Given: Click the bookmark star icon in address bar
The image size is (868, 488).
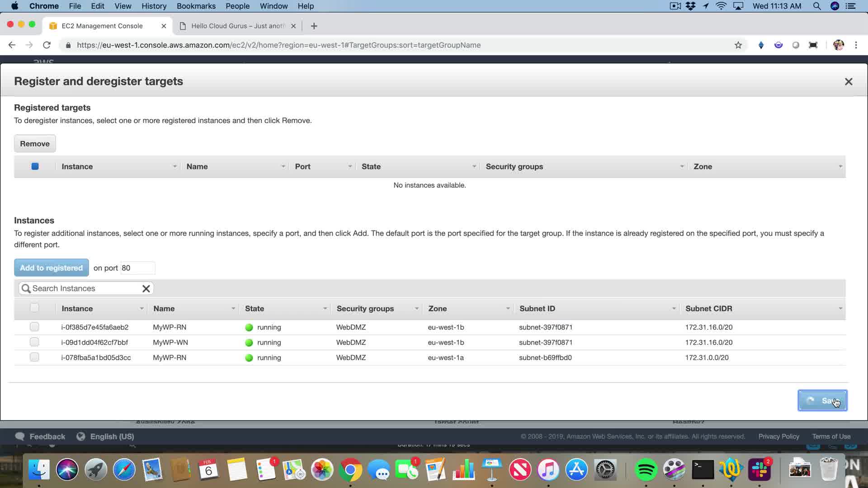Looking at the screenshot, I should tap(738, 45).
